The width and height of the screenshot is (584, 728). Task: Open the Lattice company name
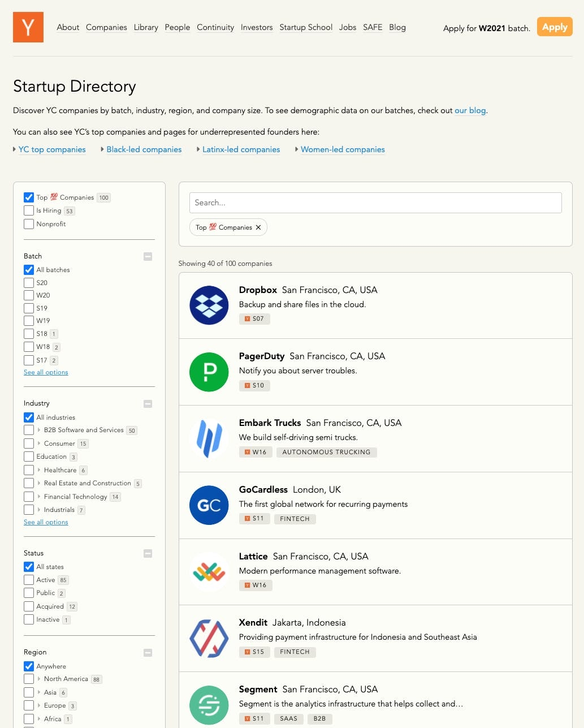(x=253, y=556)
